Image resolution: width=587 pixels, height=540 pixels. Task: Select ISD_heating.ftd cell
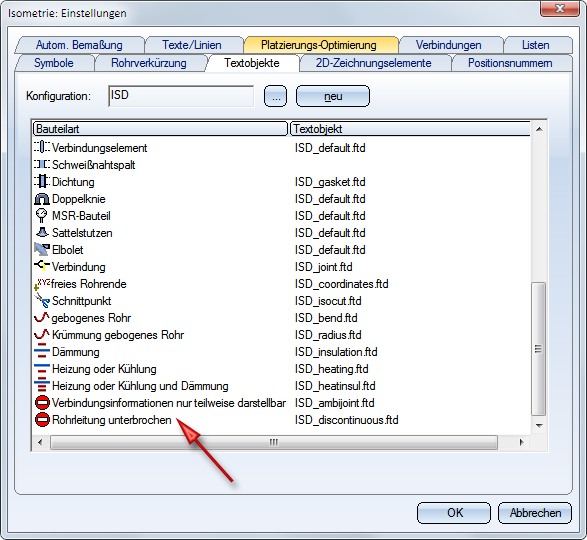[331, 369]
